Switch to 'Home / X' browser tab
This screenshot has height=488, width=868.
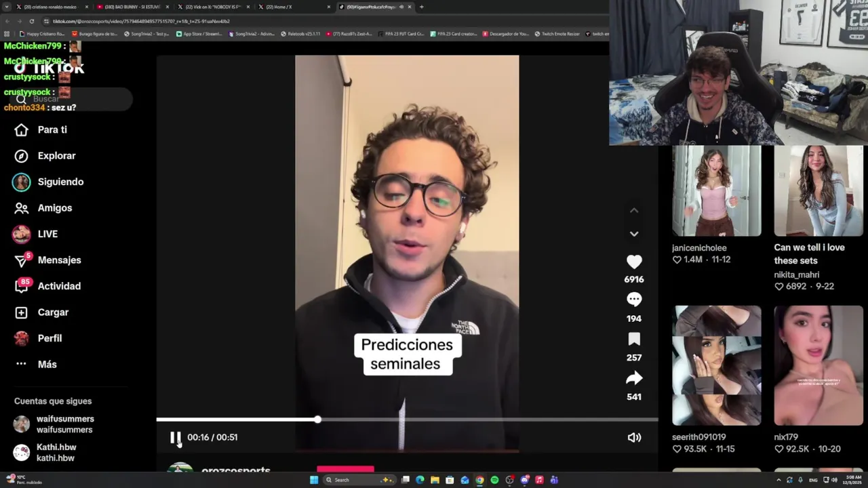(294, 7)
